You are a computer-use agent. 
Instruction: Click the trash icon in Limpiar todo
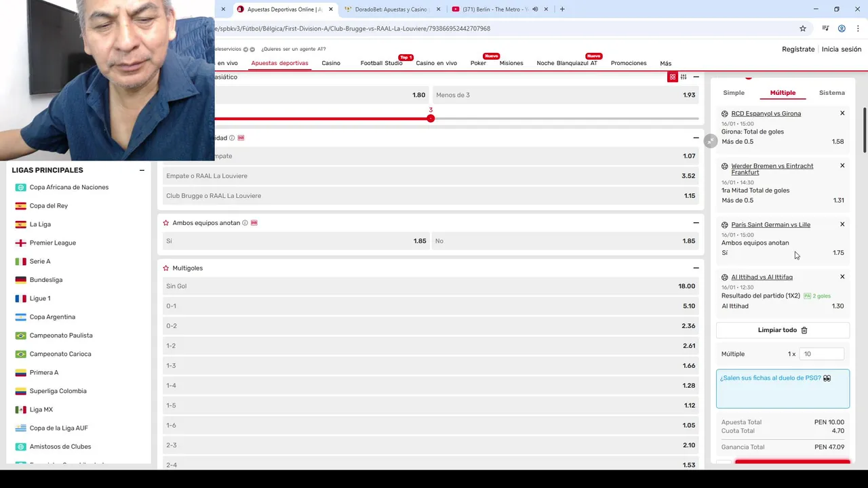click(804, 330)
